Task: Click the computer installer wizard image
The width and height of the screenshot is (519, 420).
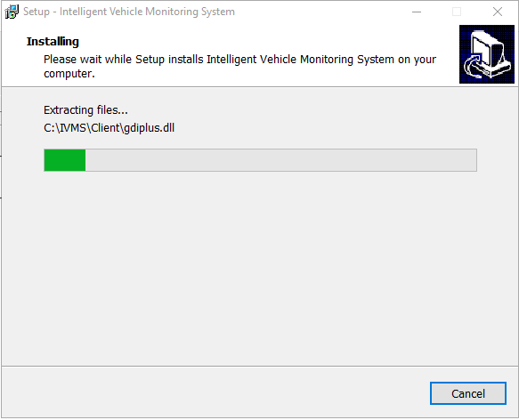Action: (x=487, y=54)
